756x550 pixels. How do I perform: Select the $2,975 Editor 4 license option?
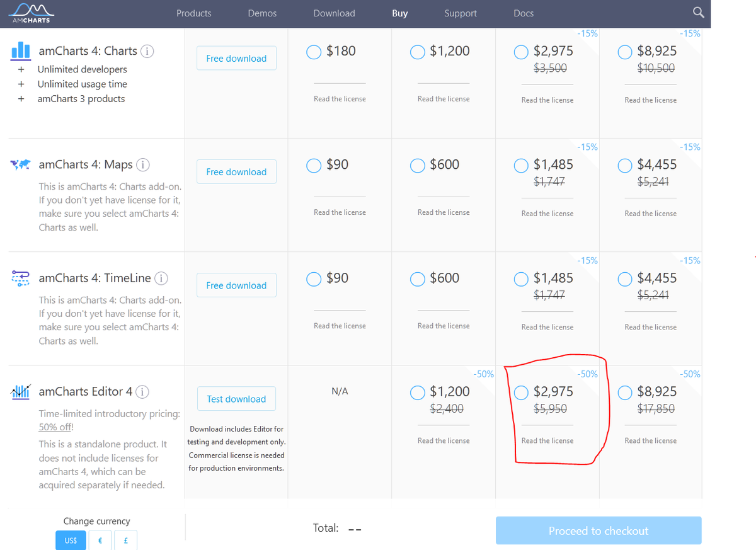click(521, 392)
